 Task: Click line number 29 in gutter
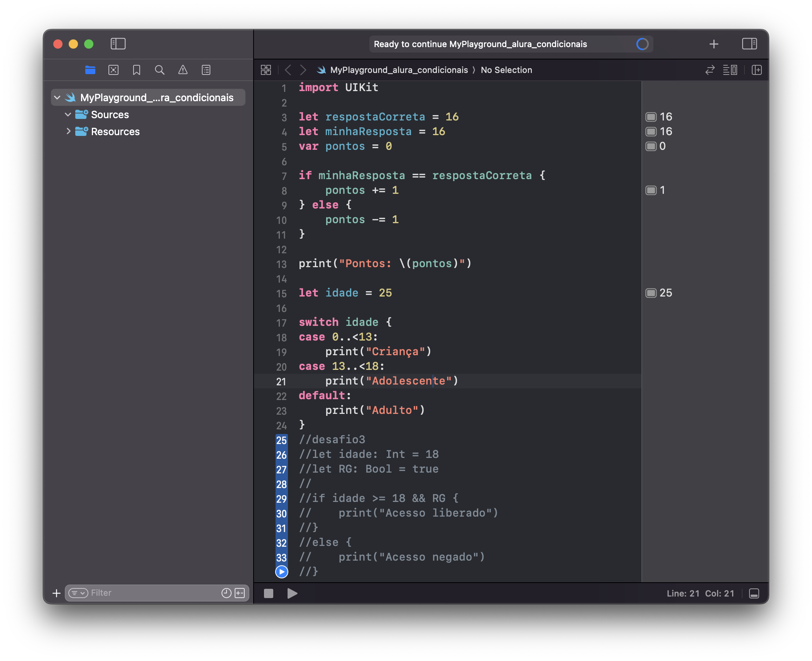[x=281, y=499]
